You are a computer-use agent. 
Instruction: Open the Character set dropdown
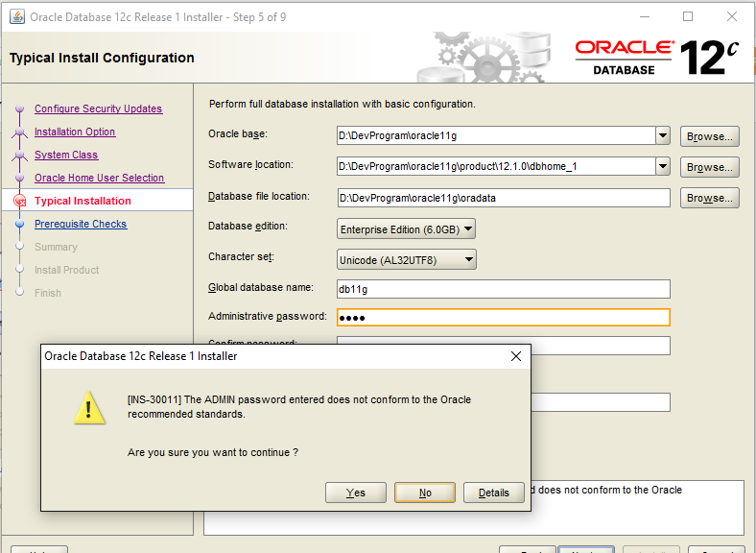click(x=407, y=260)
